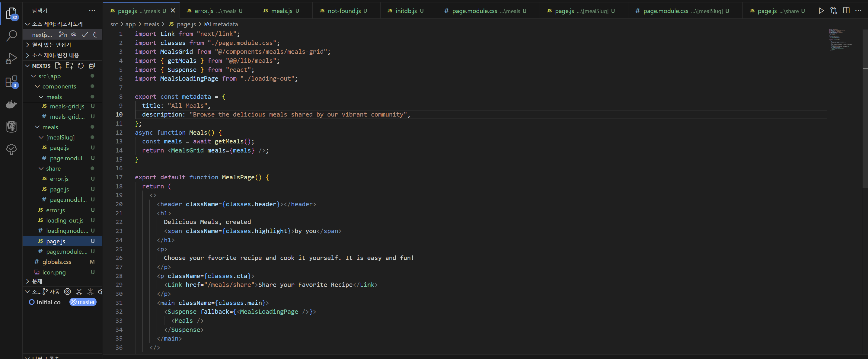Open the Extensions view with badge 3
Screen dimensions: 868x359
(x=11, y=81)
